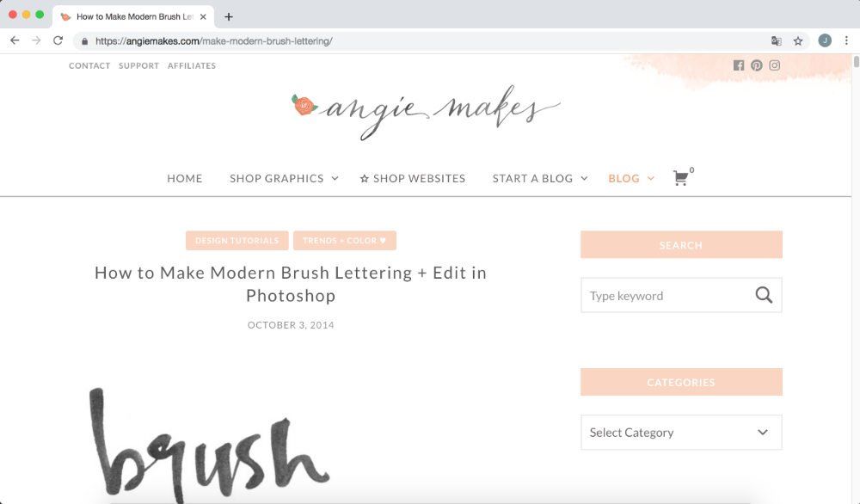Screen dimensions: 860x504
Task: Close the 'How to Make Modern Brush' tab
Action: [x=203, y=16]
